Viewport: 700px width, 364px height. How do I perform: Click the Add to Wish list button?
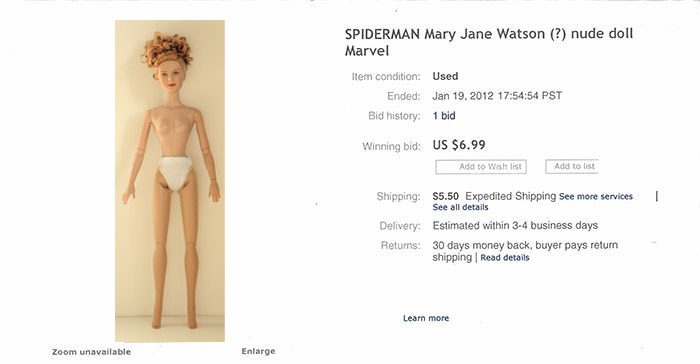tap(481, 167)
